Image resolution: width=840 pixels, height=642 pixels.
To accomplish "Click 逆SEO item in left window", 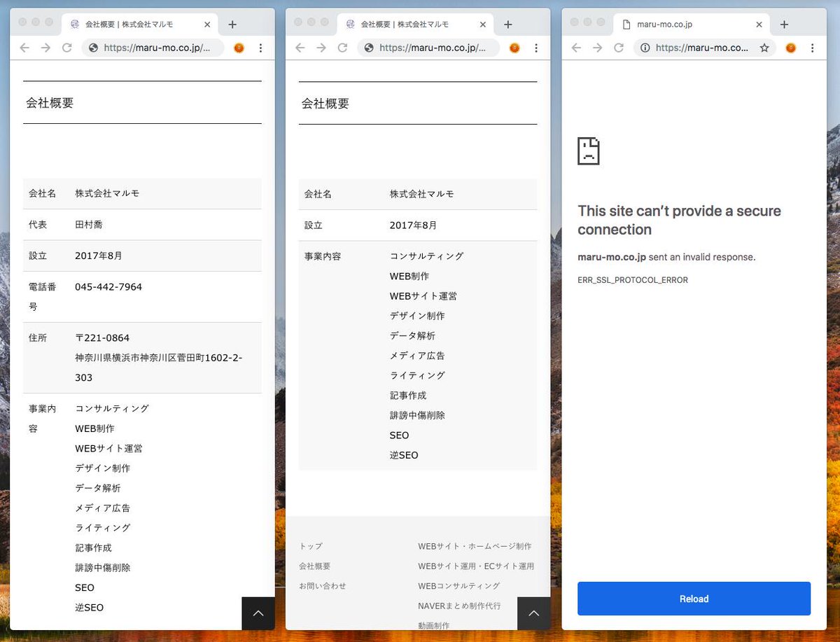I will pyautogui.click(x=89, y=608).
